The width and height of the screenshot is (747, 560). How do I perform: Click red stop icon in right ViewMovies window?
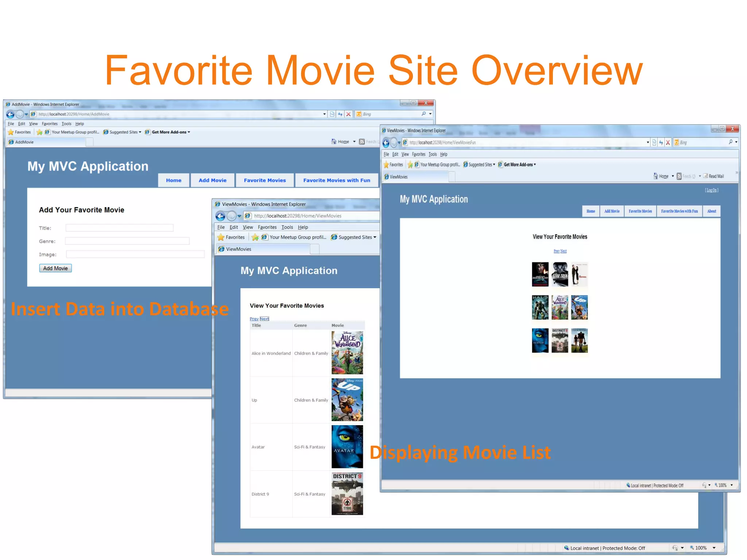[x=668, y=143]
